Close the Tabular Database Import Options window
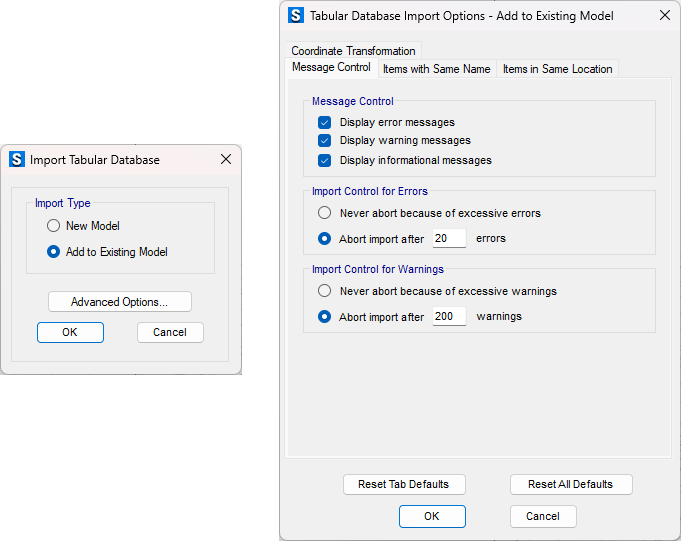The image size is (681, 541). point(664,15)
